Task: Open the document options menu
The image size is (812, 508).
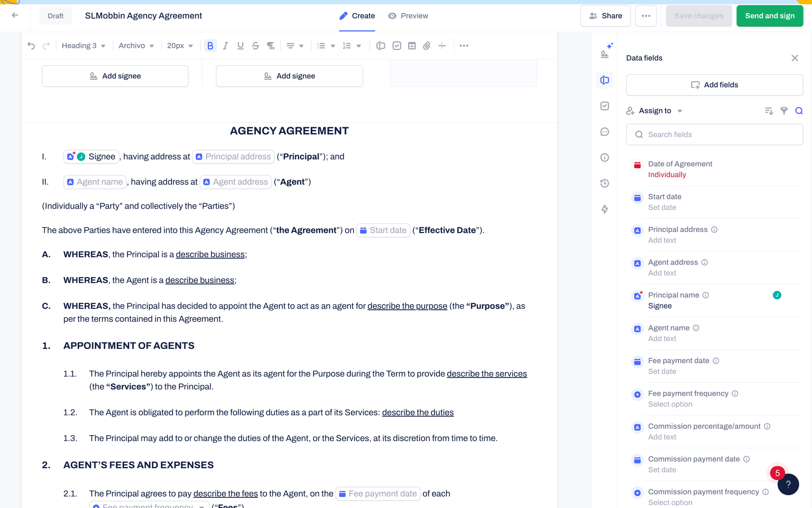Action: coord(646,16)
